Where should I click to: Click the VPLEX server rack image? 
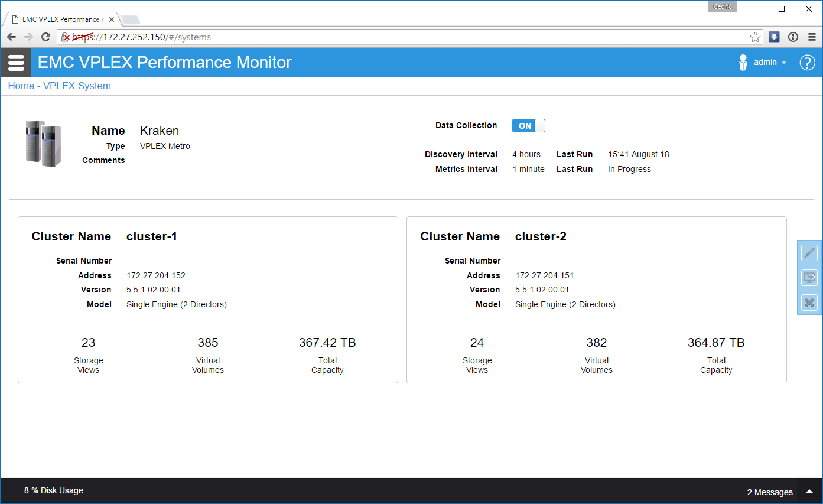tap(43, 143)
